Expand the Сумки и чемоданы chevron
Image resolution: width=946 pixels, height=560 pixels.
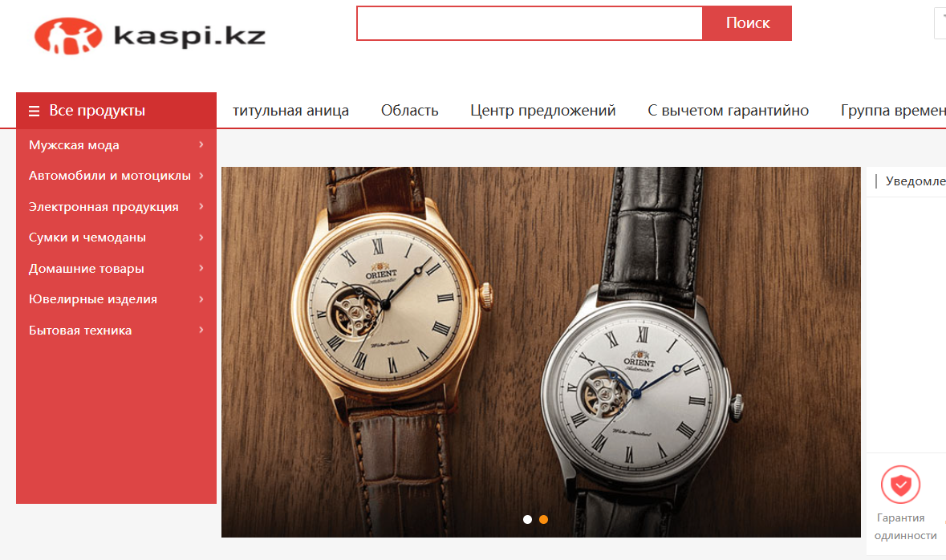(201, 237)
